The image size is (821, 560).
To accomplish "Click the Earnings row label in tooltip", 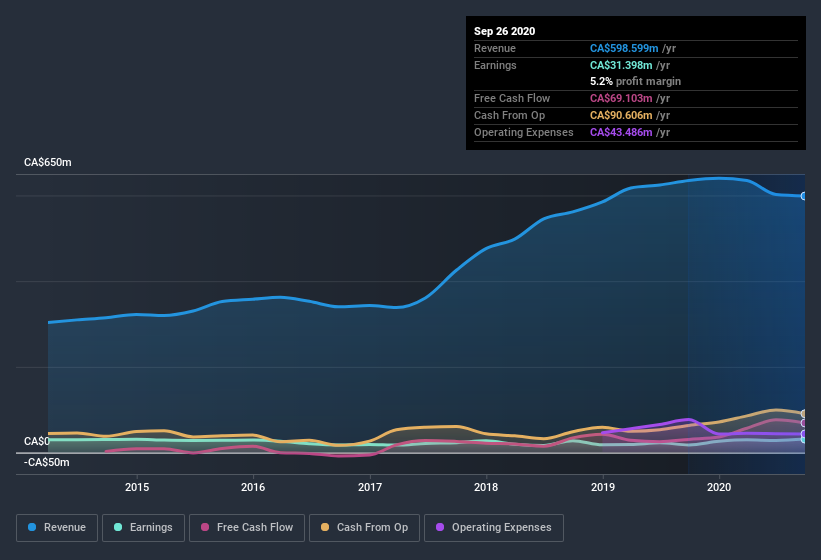I will 495,65.
